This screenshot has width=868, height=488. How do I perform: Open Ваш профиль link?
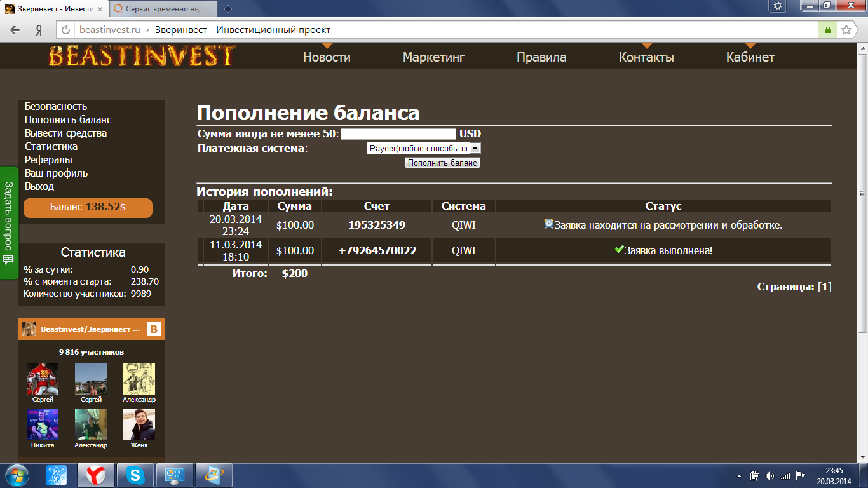[x=56, y=173]
